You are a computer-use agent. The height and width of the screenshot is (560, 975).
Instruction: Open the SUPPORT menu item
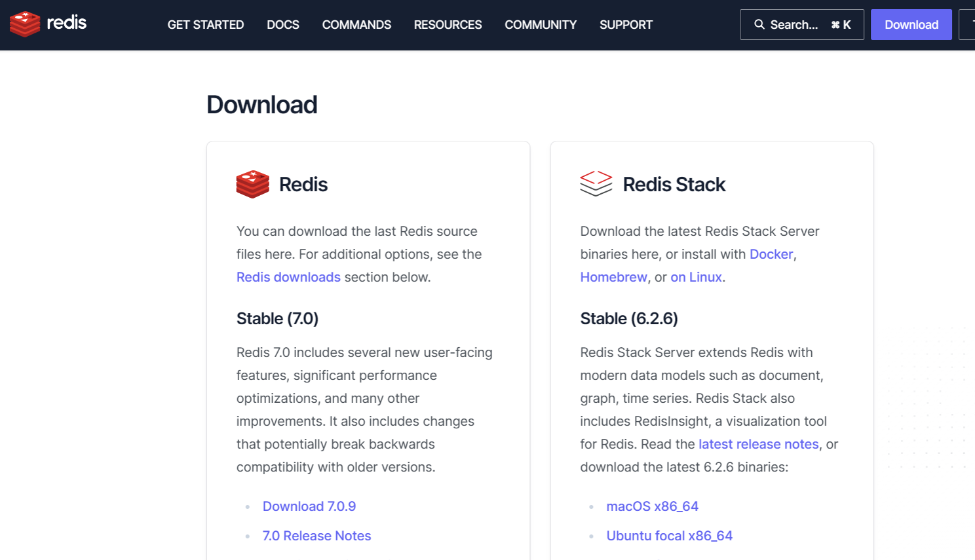626,25
